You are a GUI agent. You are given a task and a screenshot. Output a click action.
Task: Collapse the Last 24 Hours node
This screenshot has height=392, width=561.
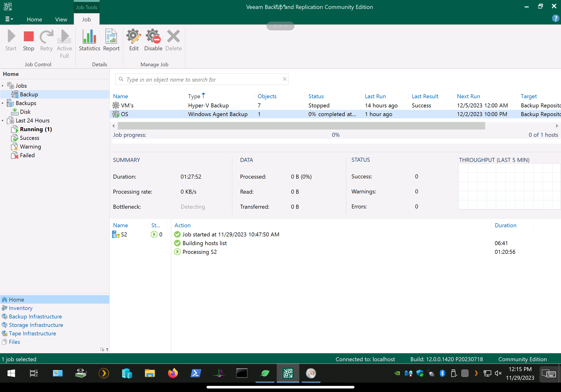[2, 121]
